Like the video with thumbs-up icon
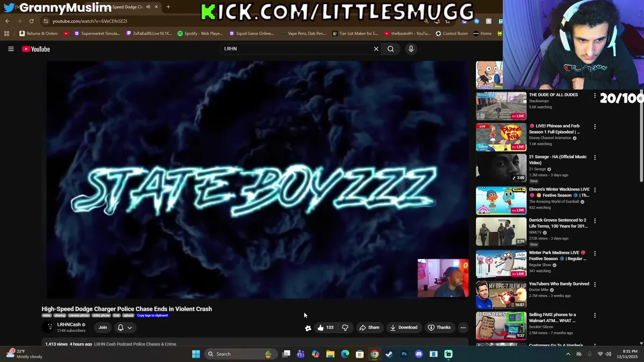This screenshot has height=362, width=644. click(x=320, y=327)
